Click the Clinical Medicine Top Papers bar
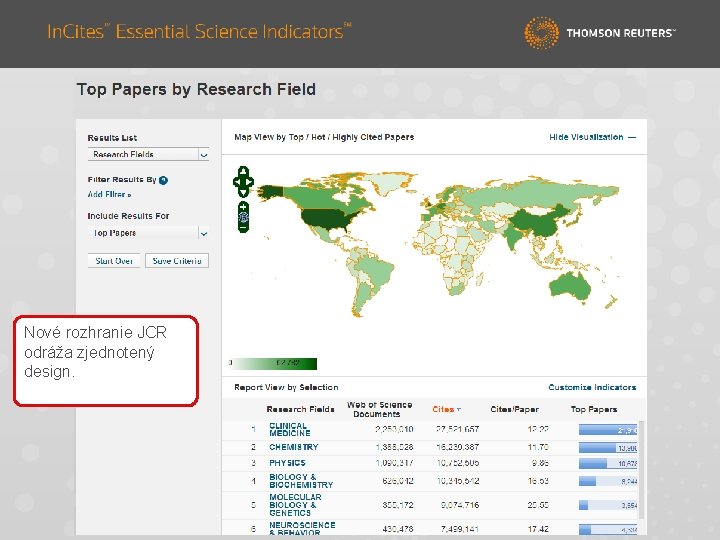 coord(608,430)
